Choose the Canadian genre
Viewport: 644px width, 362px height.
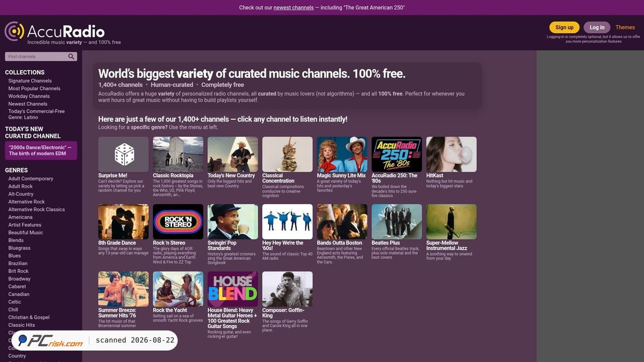tap(19, 294)
